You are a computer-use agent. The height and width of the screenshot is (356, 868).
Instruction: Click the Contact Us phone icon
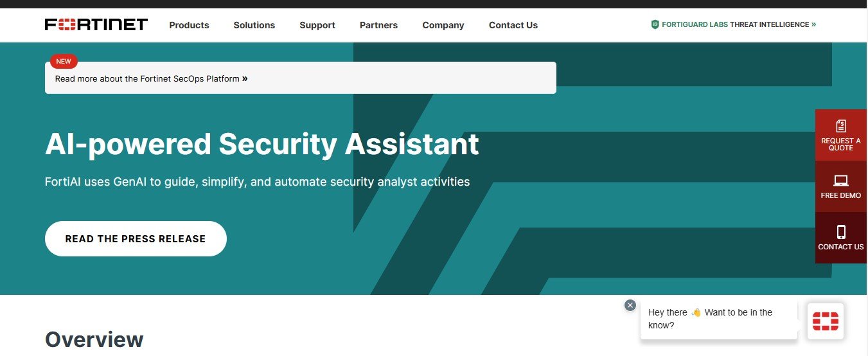(841, 232)
